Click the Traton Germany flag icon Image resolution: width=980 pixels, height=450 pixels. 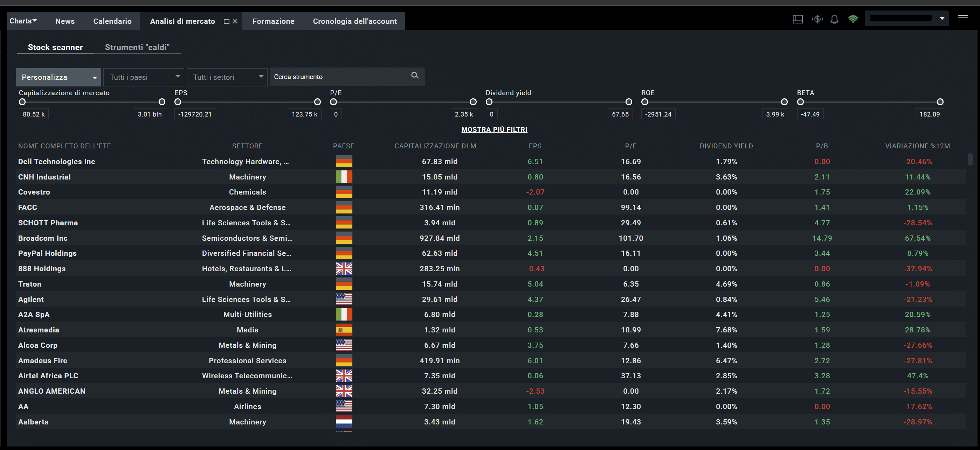[x=344, y=284]
